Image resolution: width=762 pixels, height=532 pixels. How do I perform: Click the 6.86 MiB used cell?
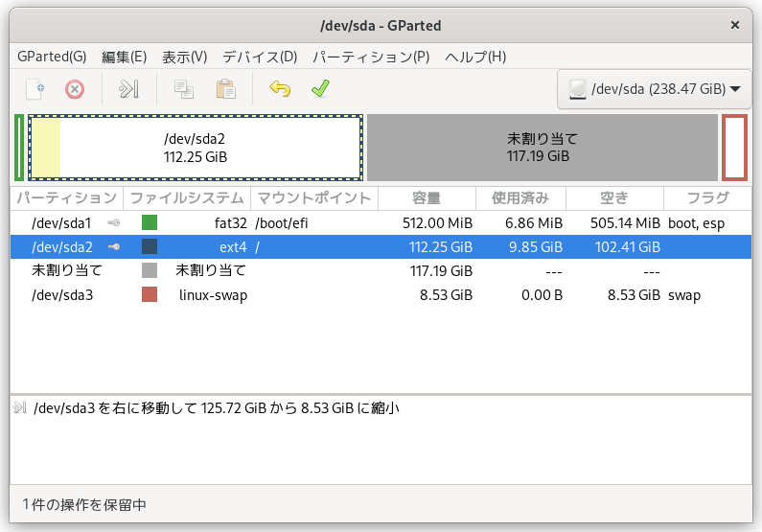tap(534, 223)
